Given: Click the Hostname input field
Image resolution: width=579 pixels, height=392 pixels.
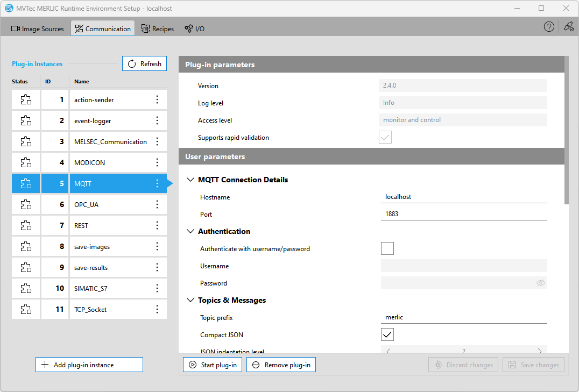Looking at the screenshot, I should point(464,197).
